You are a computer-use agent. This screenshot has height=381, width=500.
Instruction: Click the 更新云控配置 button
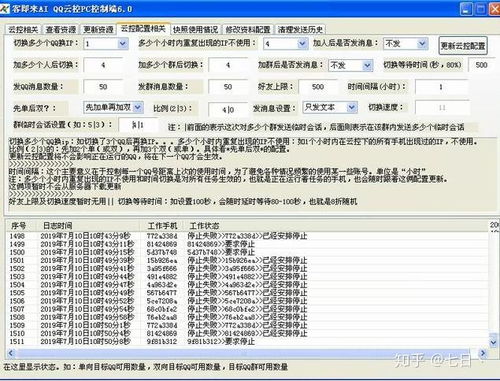[x=463, y=46]
